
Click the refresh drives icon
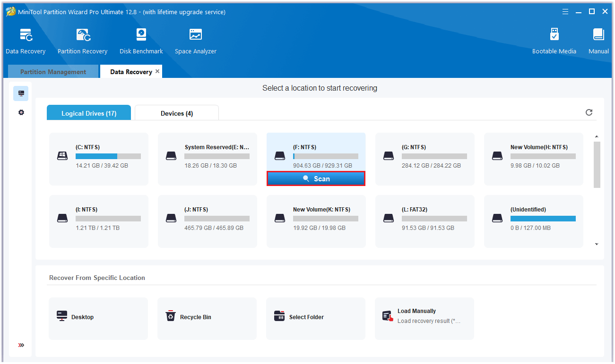click(x=589, y=112)
